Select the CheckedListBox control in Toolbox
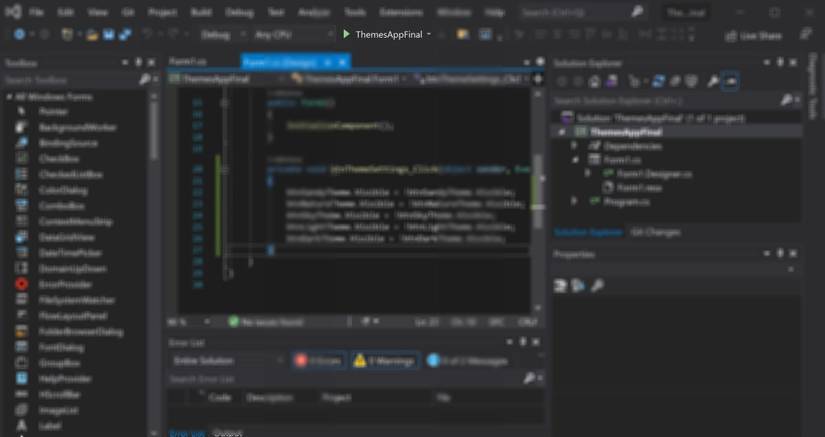 point(71,175)
